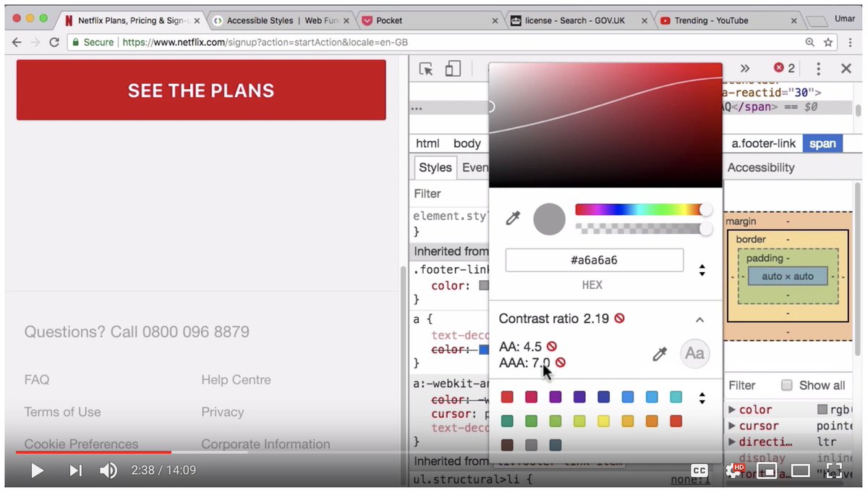Pick the yellow palette swatch
This screenshot has width=868, height=493.
(x=604, y=421)
